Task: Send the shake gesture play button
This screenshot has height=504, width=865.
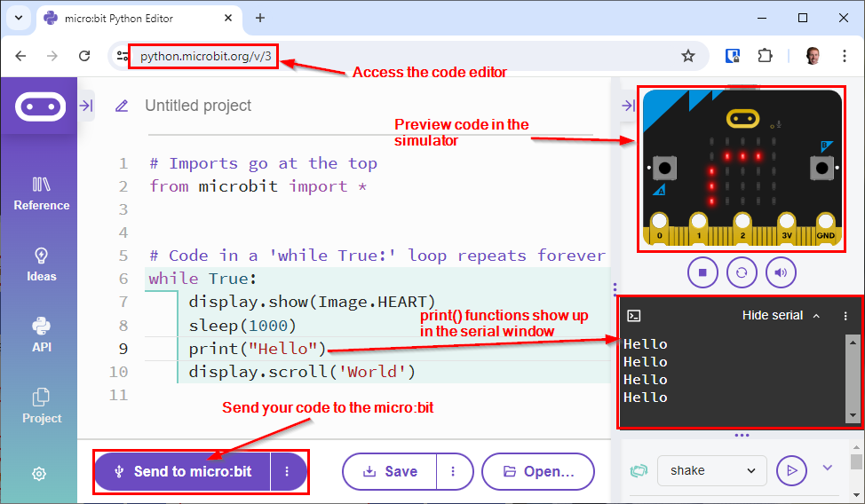Action: (x=791, y=470)
